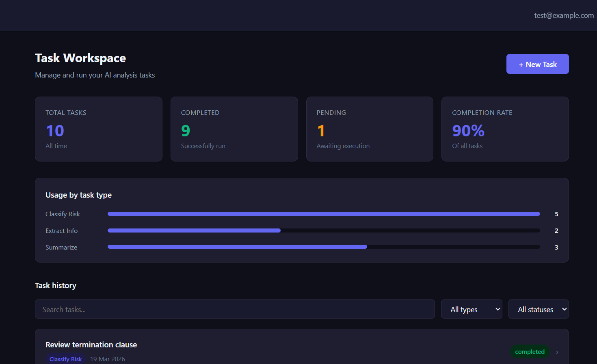Click the + New Task button

pyautogui.click(x=537, y=64)
